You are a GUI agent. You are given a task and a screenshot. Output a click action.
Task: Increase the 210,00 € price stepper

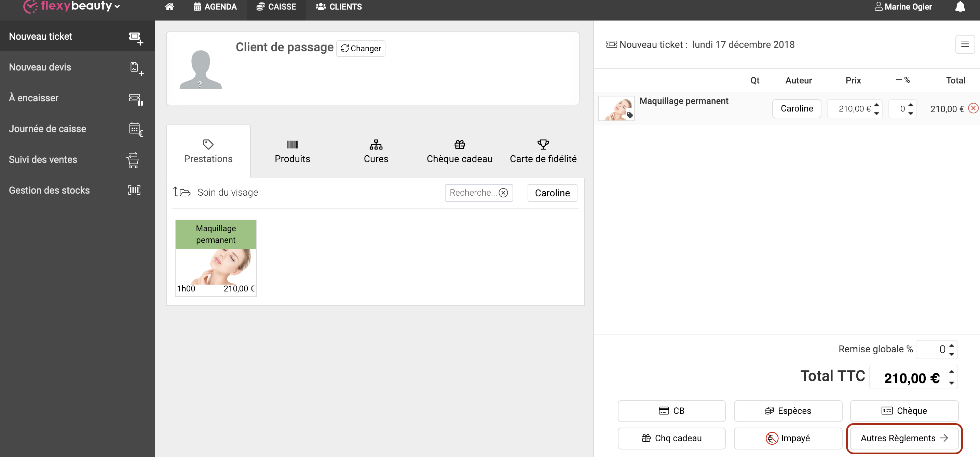coord(876,104)
